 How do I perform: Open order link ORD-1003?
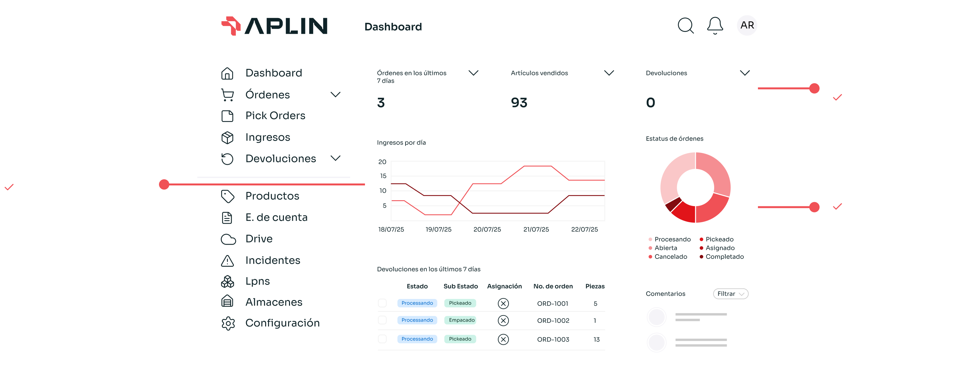point(553,339)
